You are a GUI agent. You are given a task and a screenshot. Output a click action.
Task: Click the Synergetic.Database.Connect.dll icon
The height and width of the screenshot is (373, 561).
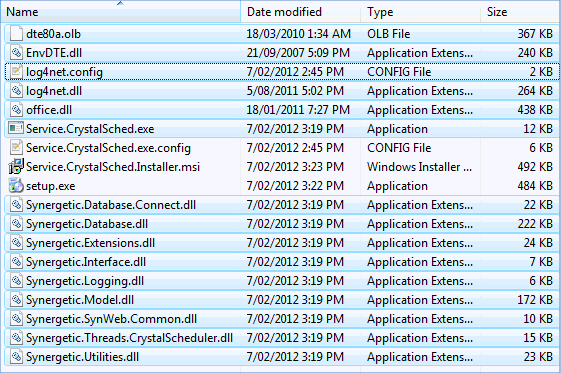pyautogui.click(x=16, y=205)
